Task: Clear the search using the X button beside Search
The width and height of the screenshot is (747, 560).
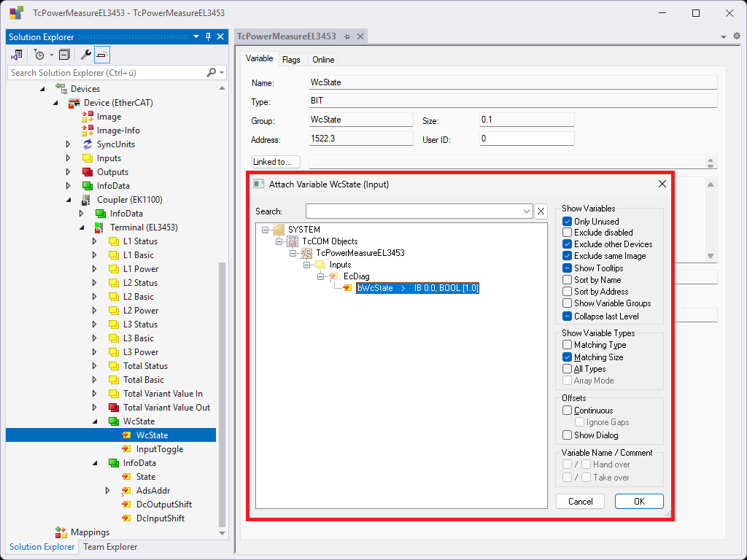Action: [x=541, y=211]
